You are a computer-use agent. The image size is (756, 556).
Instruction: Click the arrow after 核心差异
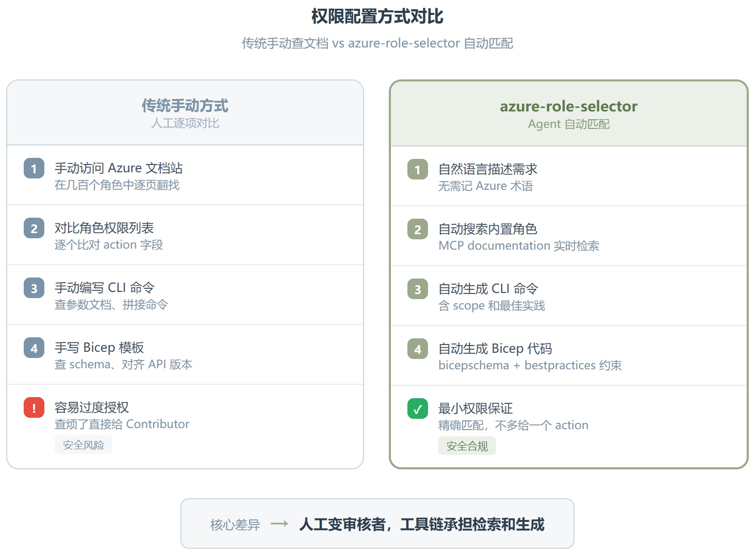[280, 524]
